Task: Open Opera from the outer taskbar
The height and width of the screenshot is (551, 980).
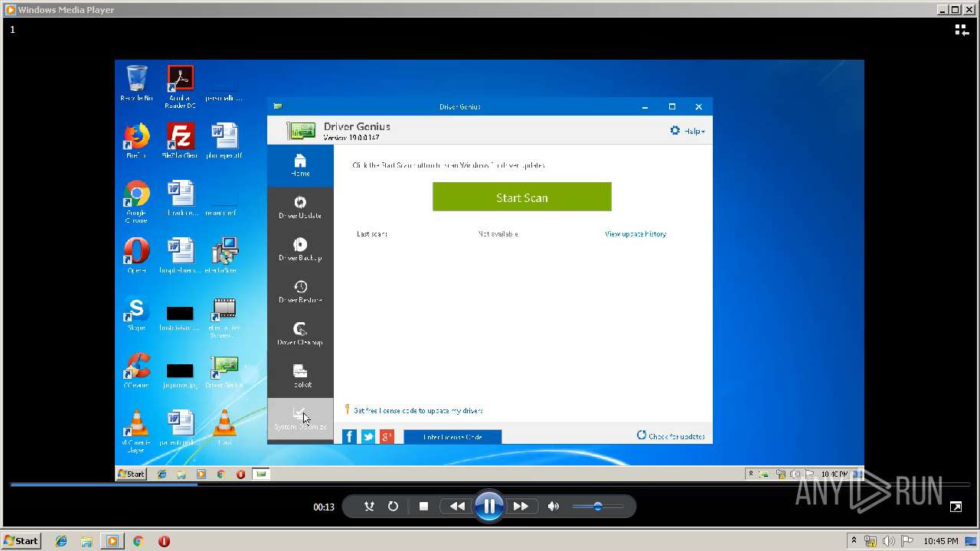Action: tap(164, 541)
